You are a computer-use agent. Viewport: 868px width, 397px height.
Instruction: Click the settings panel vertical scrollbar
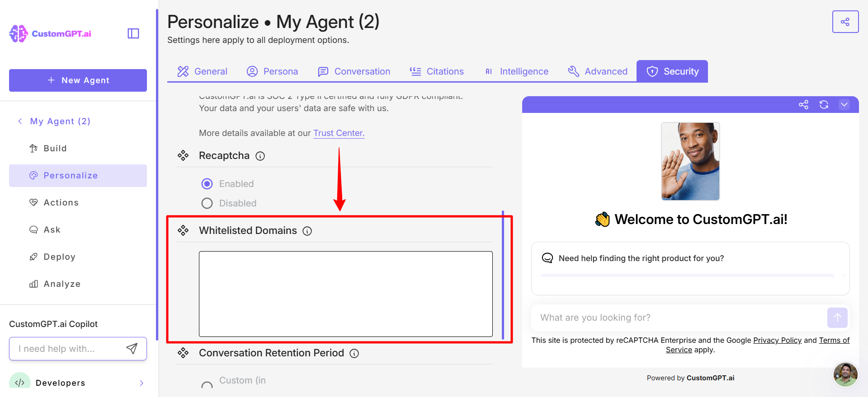(503, 275)
